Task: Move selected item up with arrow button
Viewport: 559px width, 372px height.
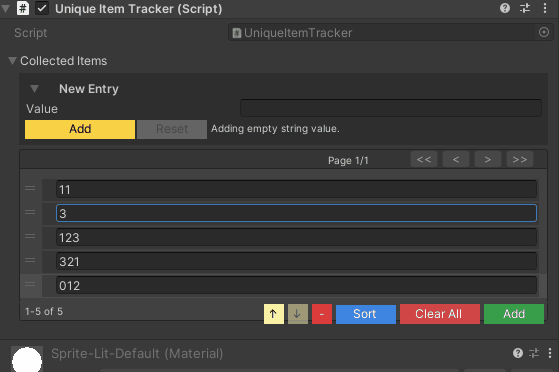Action: click(274, 314)
